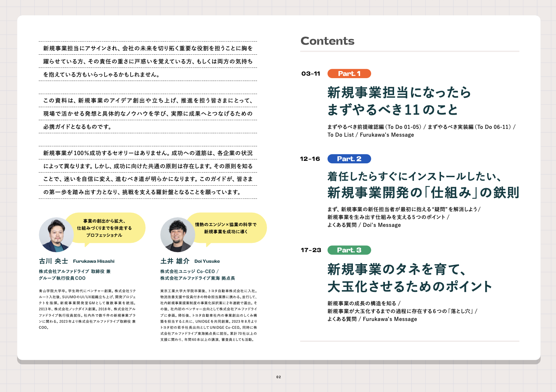This screenshot has width=556, height=392.
Task: Open the Furukawa Hisashi portrait photo
Action: point(56,235)
